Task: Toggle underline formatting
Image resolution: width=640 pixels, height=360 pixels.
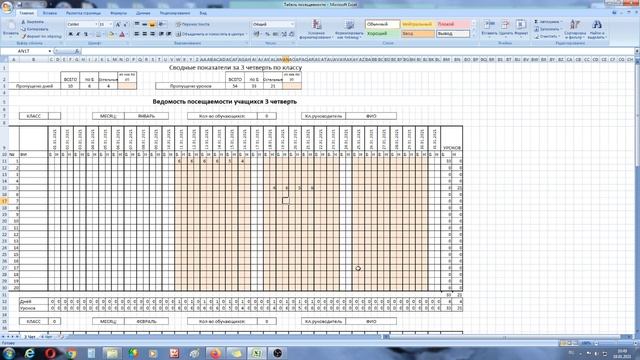Action: (86, 34)
